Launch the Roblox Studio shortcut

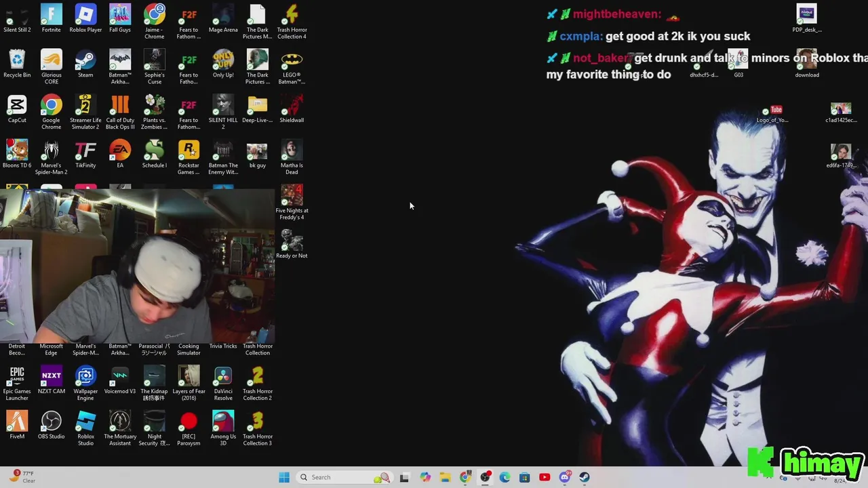(x=85, y=429)
